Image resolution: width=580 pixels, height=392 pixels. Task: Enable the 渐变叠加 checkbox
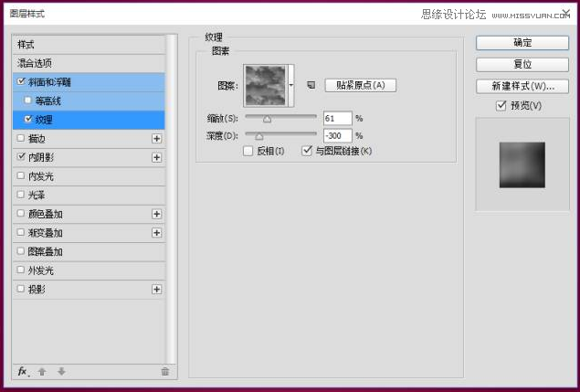coord(21,232)
